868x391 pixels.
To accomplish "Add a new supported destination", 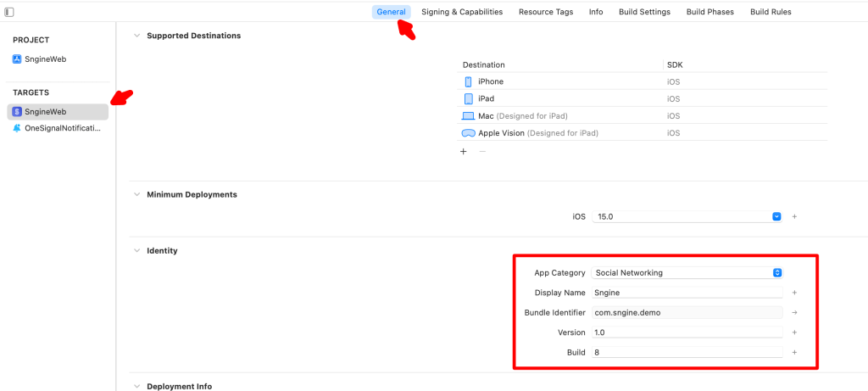I will tap(464, 152).
